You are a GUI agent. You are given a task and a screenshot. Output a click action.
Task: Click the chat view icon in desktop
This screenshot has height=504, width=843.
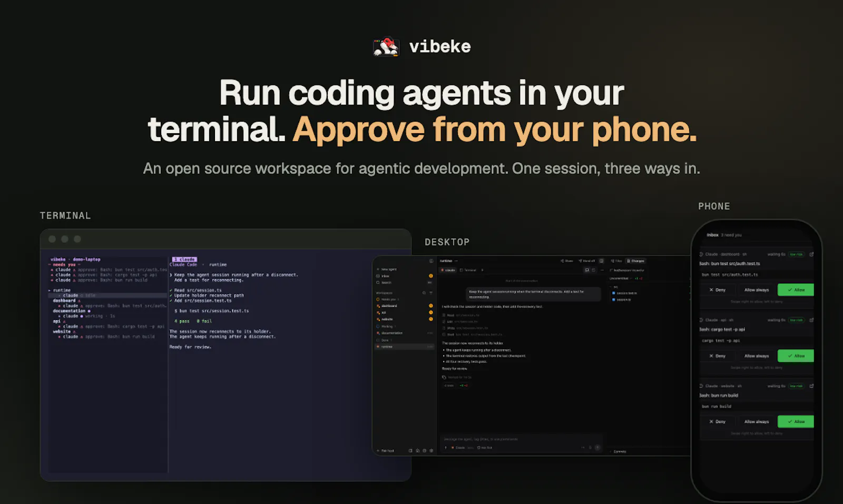tap(587, 270)
